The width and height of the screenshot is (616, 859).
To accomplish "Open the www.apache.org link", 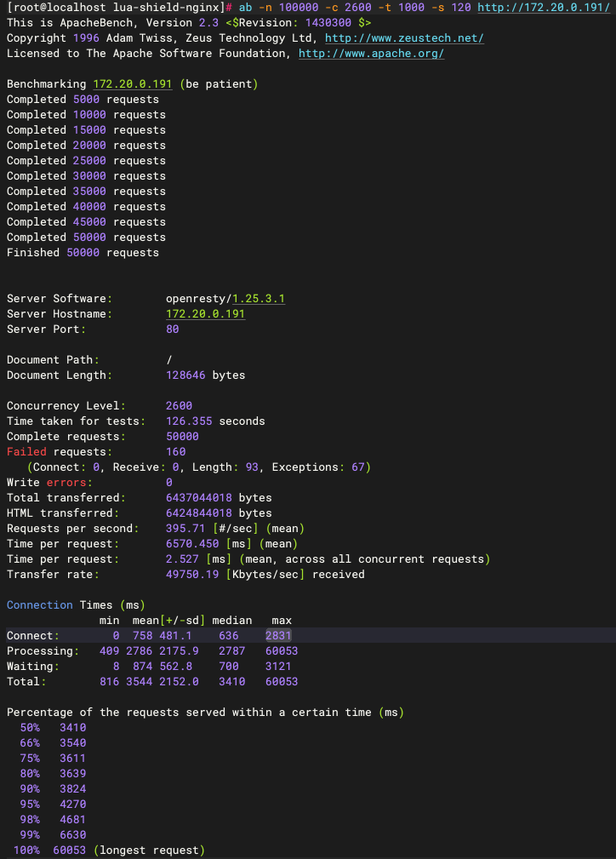I will [371, 54].
